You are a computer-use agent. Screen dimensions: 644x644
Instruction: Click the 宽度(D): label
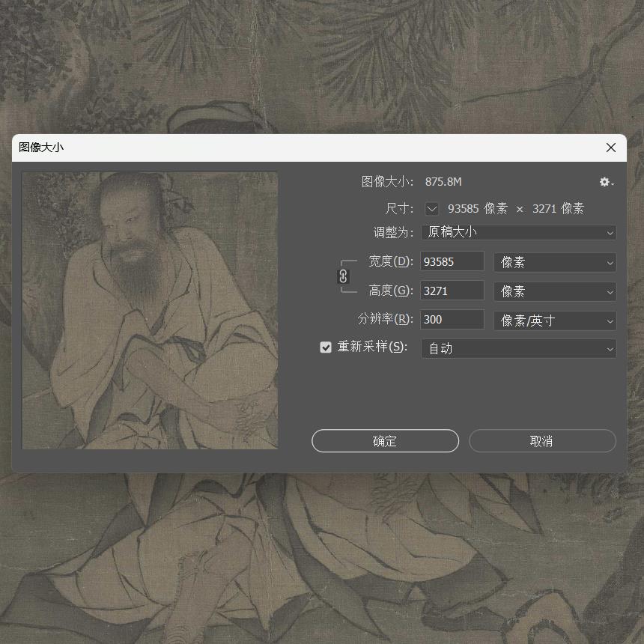[x=391, y=261]
